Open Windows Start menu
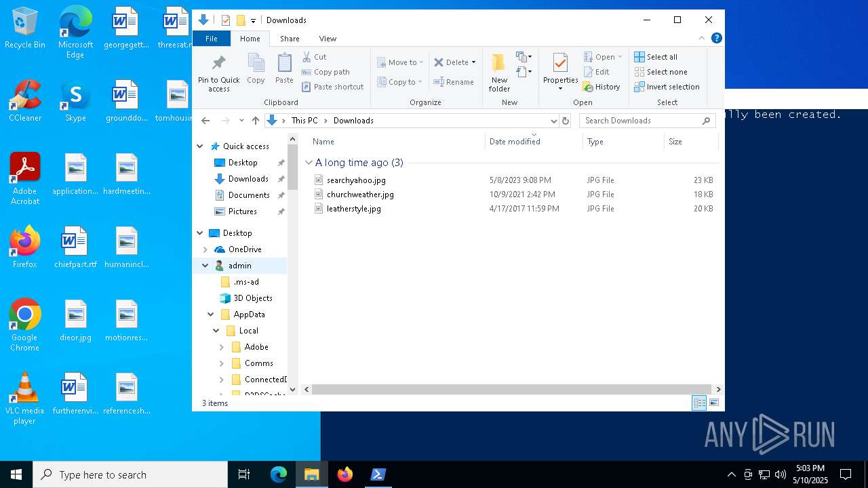 click(x=16, y=474)
